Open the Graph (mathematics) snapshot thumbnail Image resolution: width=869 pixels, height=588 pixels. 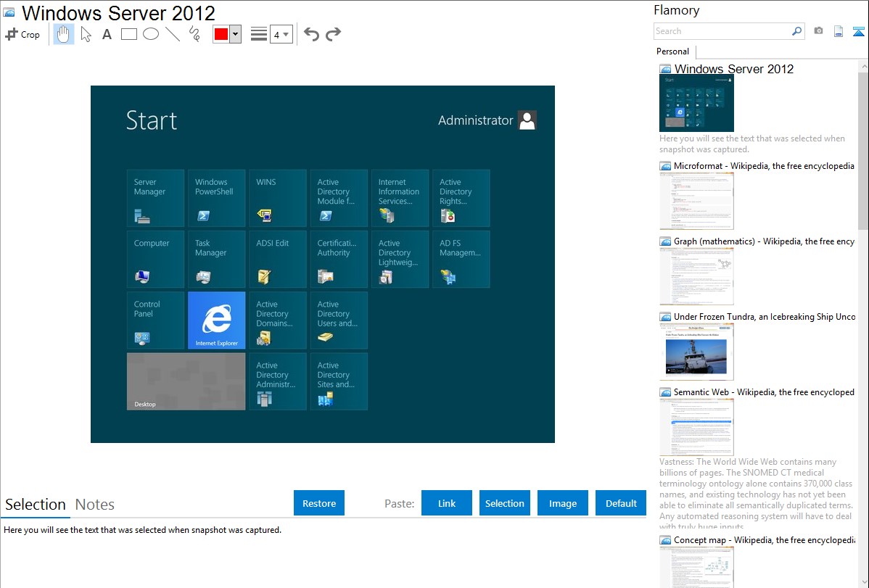pyautogui.click(x=696, y=276)
